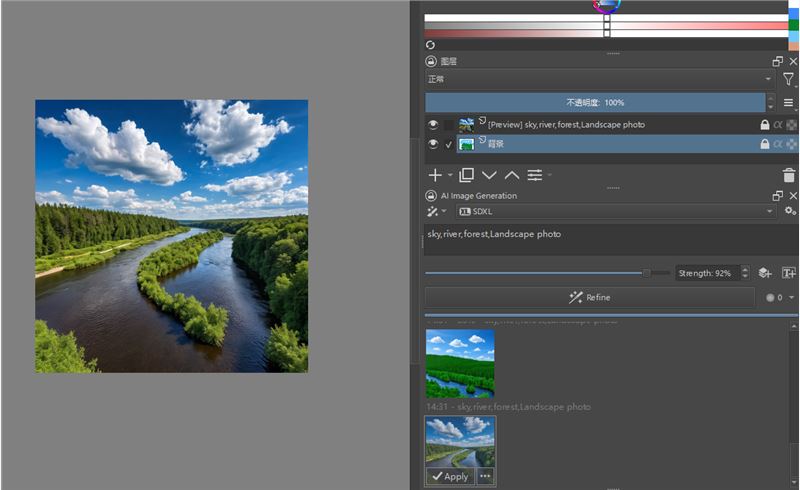The height and width of the screenshot is (490, 800).
Task: Toggle alpha lock checkerboard on [Preview] layer
Action: click(x=791, y=125)
